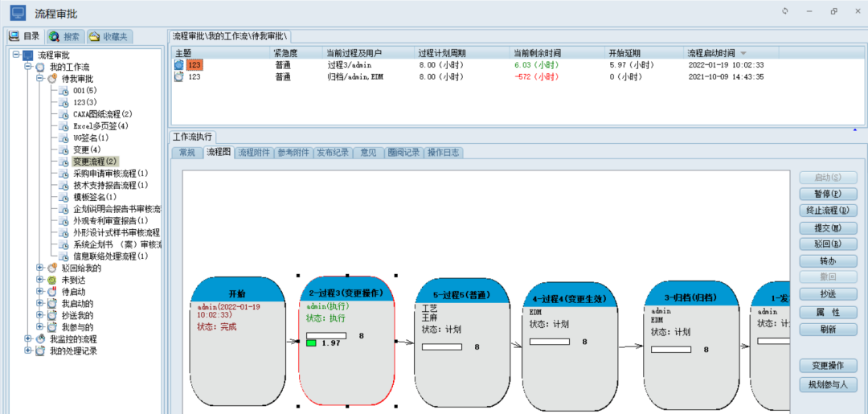Click the 变更操作 button
The width and height of the screenshot is (868, 414).
(828, 366)
